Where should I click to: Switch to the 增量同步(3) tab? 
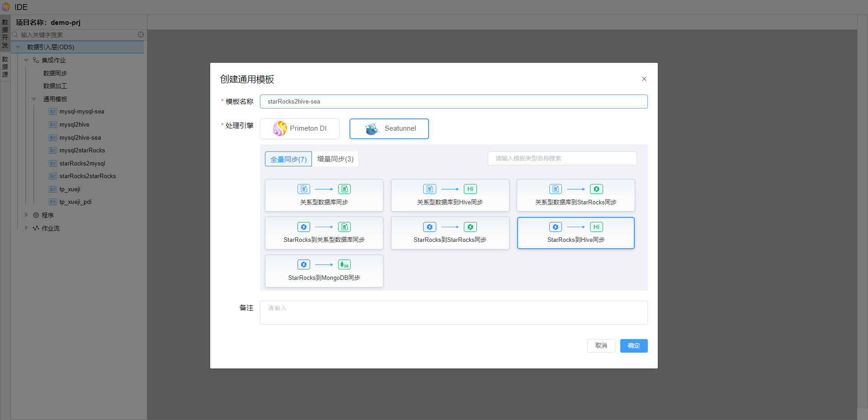[335, 159]
